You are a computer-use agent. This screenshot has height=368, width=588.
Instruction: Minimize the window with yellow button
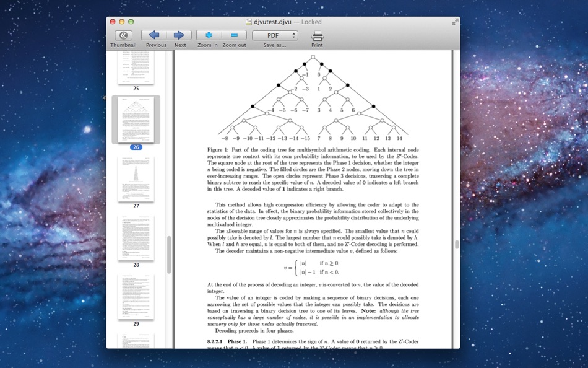[x=121, y=22]
